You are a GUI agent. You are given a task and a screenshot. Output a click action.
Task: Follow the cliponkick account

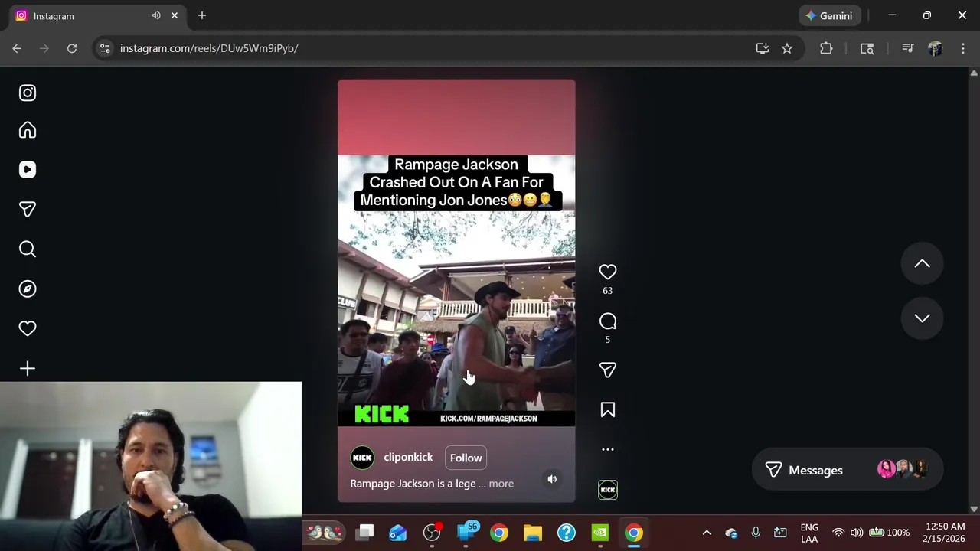click(465, 458)
